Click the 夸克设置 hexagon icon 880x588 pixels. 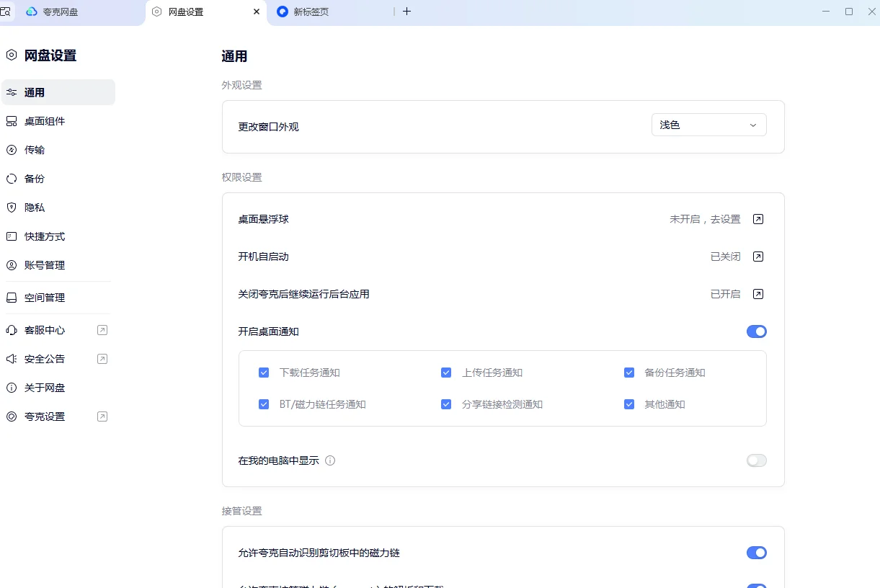(x=12, y=416)
